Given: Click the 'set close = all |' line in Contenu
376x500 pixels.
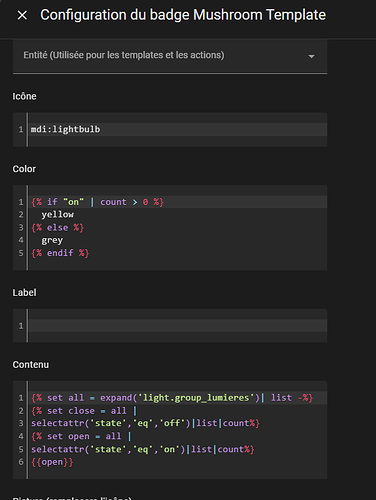Looking at the screenshot, I should 84,411.
